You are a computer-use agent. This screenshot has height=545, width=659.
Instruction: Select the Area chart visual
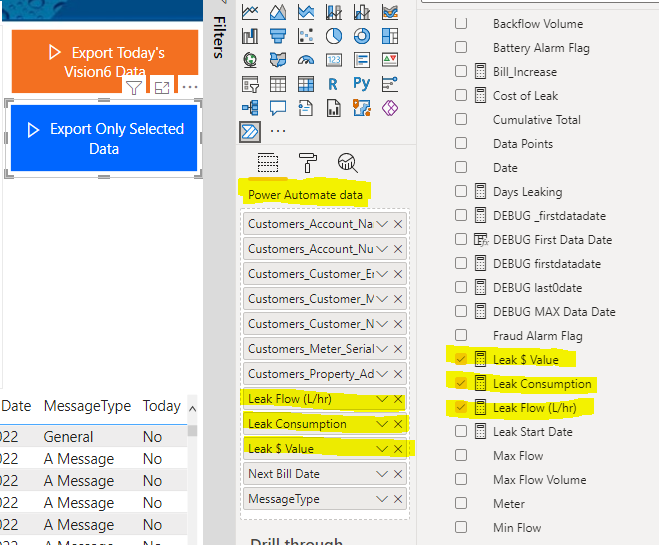[278, 12]
